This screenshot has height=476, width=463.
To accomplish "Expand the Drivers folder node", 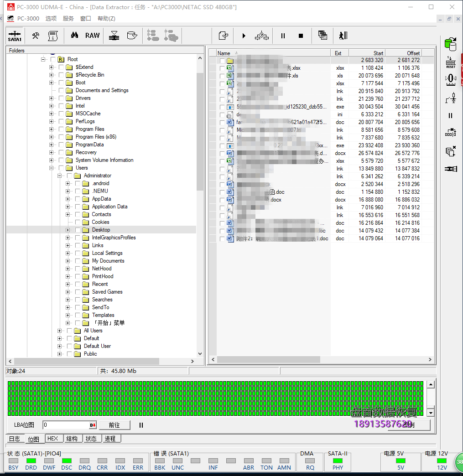I will tap(52, 98).
